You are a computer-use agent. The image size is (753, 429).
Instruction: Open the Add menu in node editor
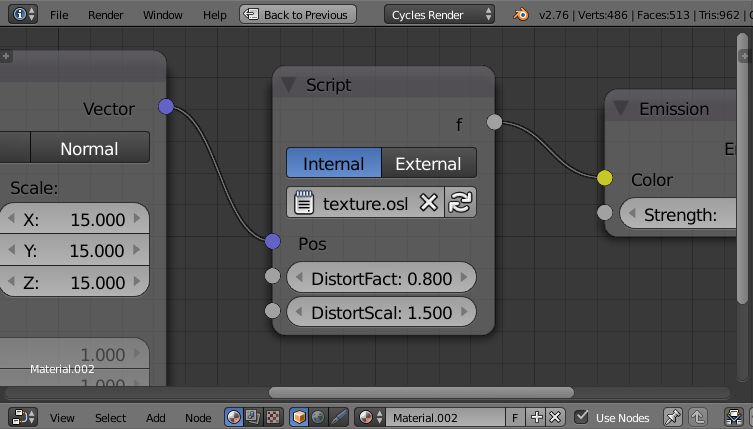pos(156,417)
